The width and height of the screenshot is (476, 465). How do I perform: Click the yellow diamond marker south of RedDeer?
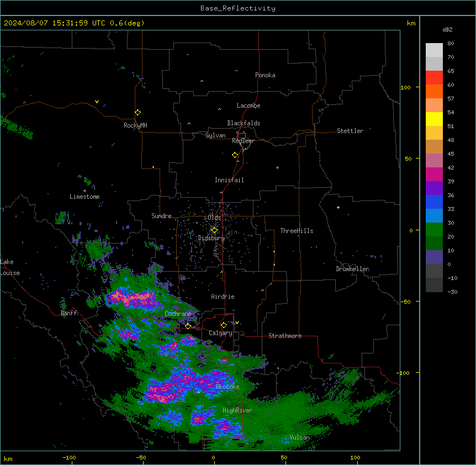coord(235,155)
